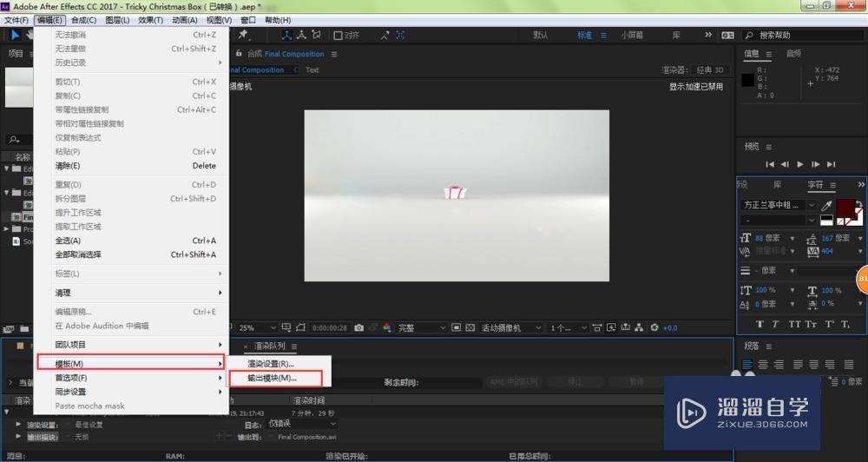Viewport: 868px width, 462px height.
Task: Click the right align paragraph icon
Action: [779, 365]
